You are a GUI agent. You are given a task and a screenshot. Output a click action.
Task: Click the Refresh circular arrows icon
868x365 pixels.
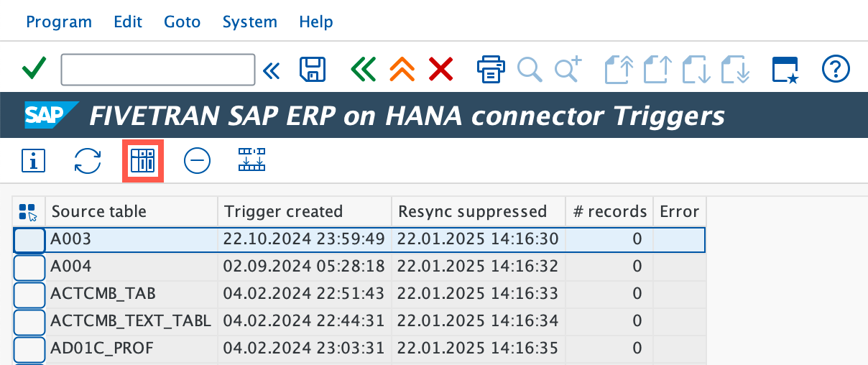coord(88,161)
